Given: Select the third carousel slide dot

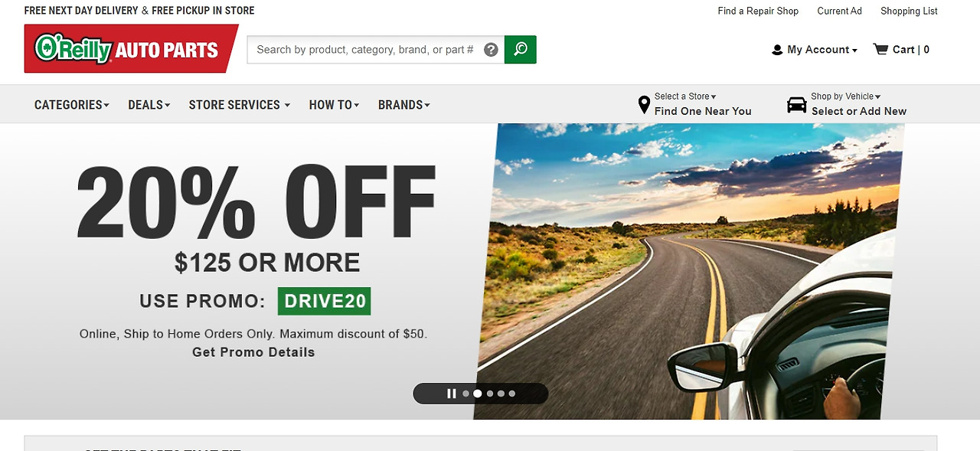Looking at the screenshot, I should [x=489, y=394].
